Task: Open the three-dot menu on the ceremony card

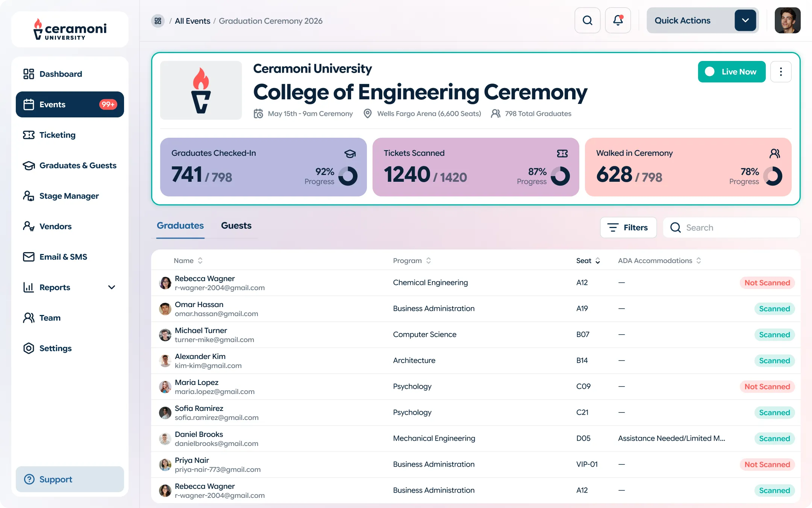Action: pos(781,71)
